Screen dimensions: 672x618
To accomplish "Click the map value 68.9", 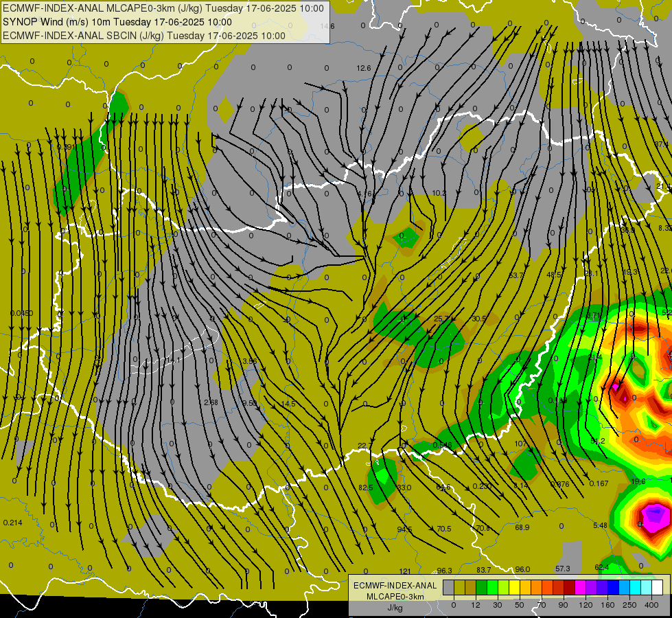I will tap(522, 527).
